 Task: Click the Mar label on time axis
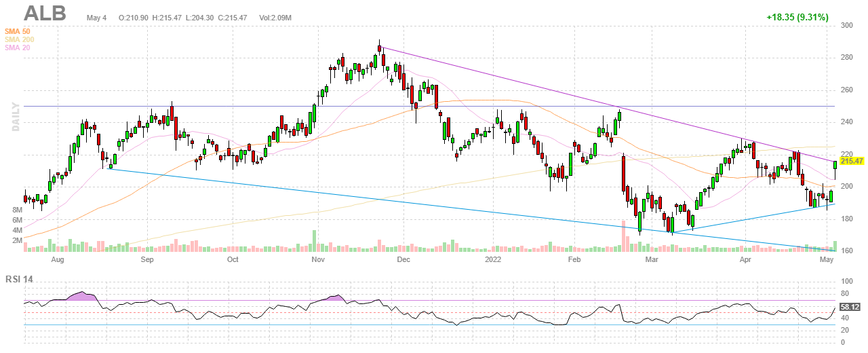[x=652, y=259]
